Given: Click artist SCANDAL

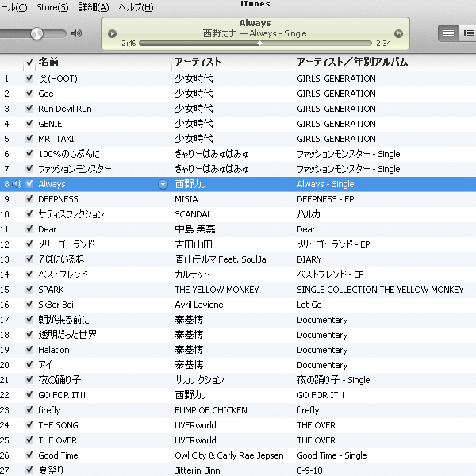Looking at the screenshot, I should (x=193, y=214).
